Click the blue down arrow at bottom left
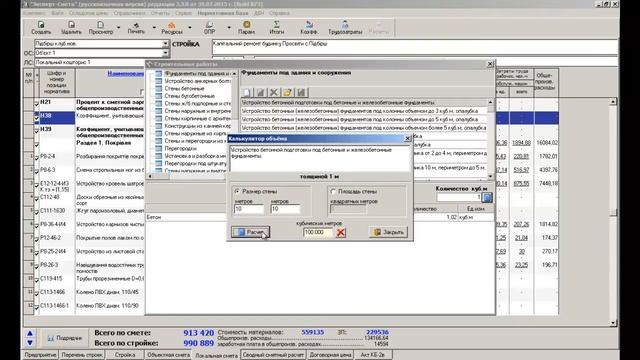640x360 pixels. pos(30,343)
